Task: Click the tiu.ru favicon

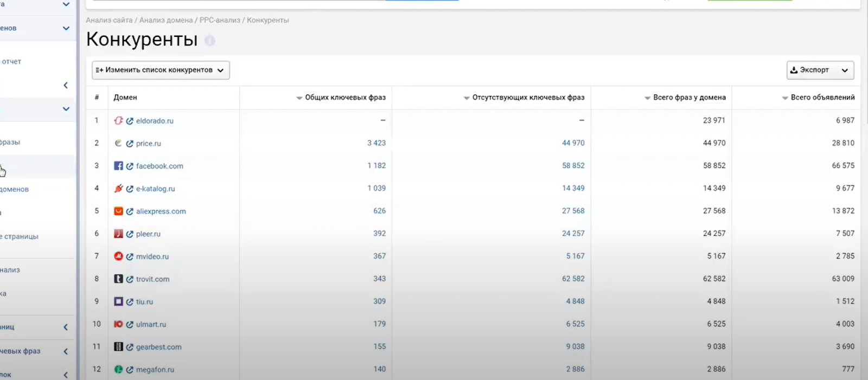Action: click(x=118, y=301)
